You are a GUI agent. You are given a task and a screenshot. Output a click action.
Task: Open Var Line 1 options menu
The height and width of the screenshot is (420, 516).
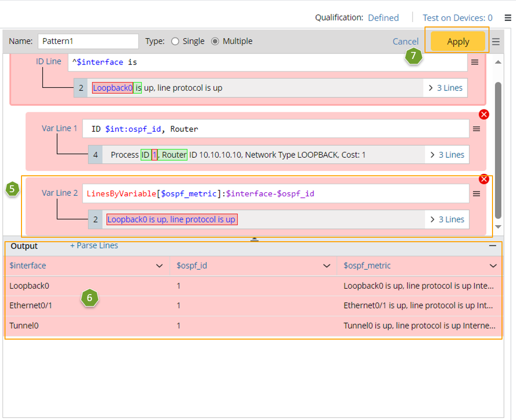point(476,129)
